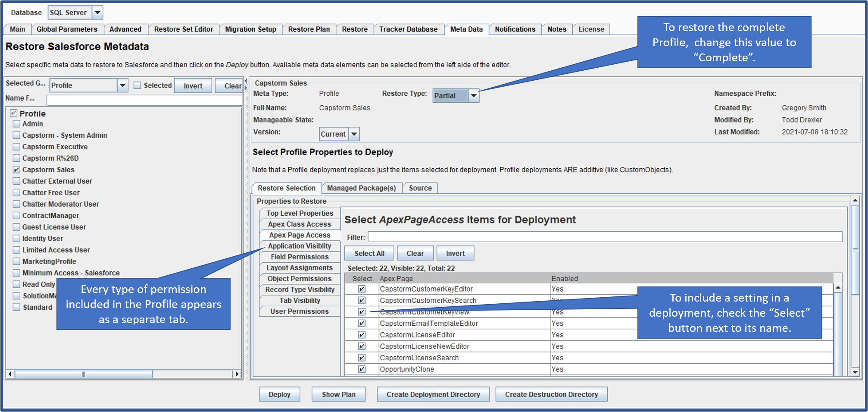This screenshot has height=412, width=868.
Task: Check the Minimum Access - Salesforce checkbox
Action: coord(16,273)
